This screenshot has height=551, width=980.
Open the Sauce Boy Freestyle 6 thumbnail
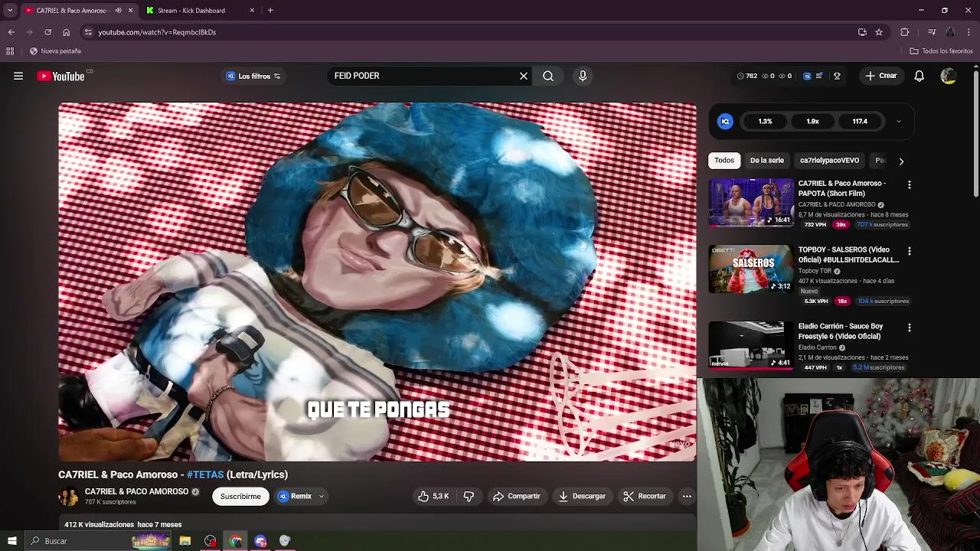(x=751, y=346)
